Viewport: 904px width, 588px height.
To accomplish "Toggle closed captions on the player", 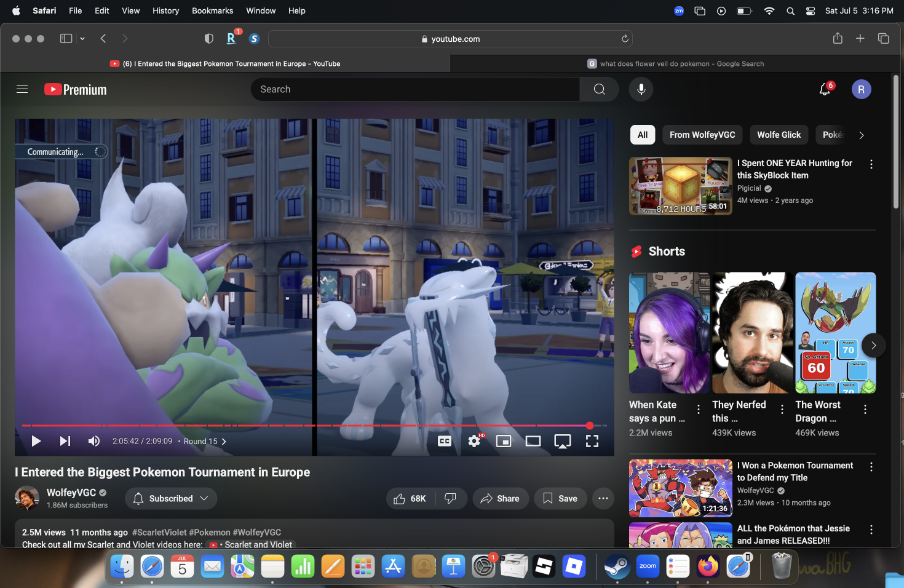I will [445, 441].
